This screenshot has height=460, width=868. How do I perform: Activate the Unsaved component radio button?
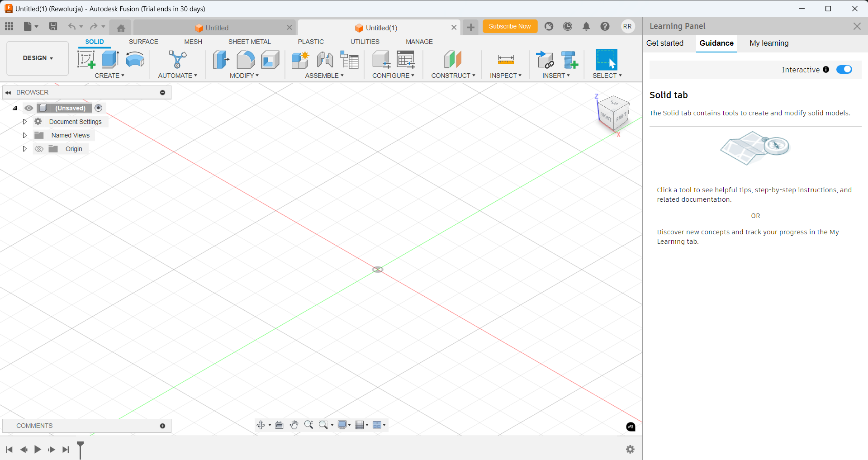pos(99,108)
